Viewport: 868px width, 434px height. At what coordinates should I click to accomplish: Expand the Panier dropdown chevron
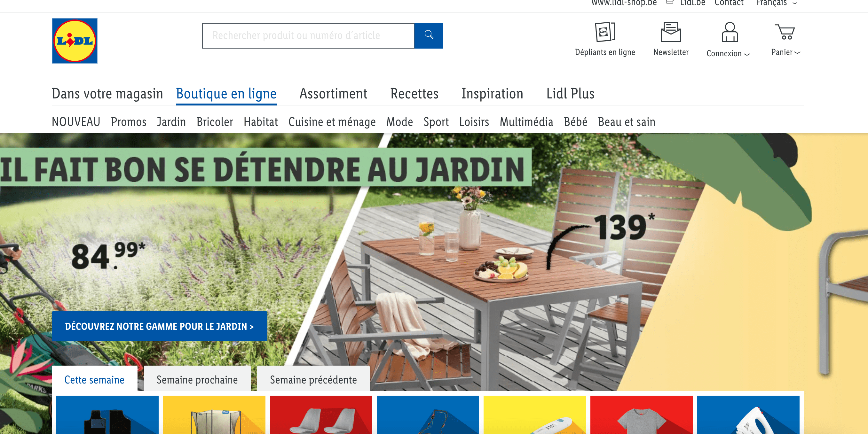(x=797, y=52)
